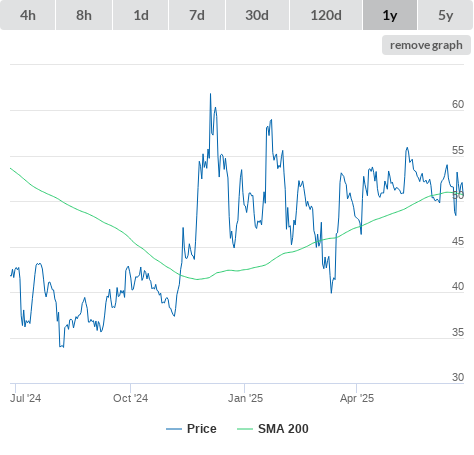Click the remove graph button
Screen dimensions: 474x455
(x=426, y=45)
